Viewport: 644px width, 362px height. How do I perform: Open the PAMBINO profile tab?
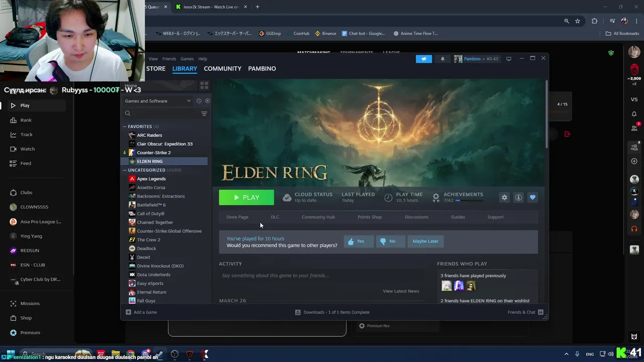[262, 68]
